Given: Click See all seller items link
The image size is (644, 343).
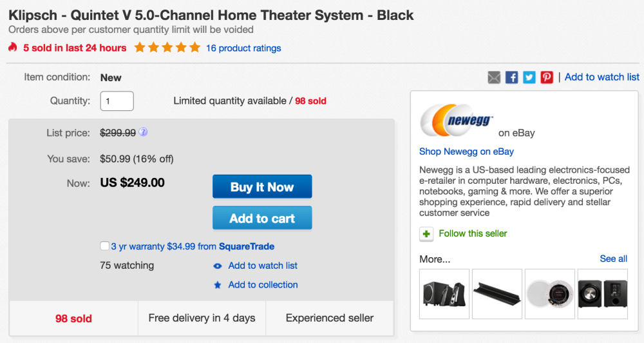Looking at the screenshot, I should (613, 259).
